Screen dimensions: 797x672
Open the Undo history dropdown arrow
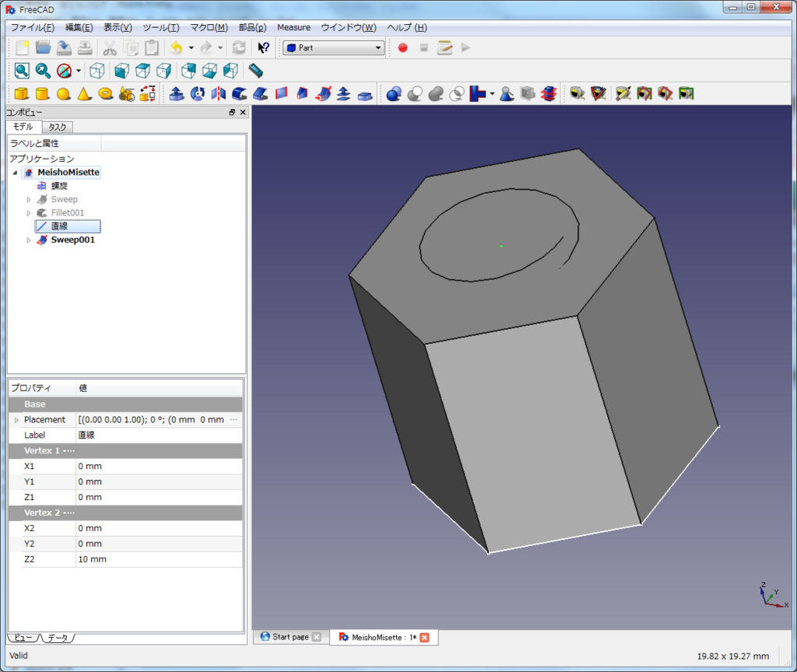[x=191, y=47]
